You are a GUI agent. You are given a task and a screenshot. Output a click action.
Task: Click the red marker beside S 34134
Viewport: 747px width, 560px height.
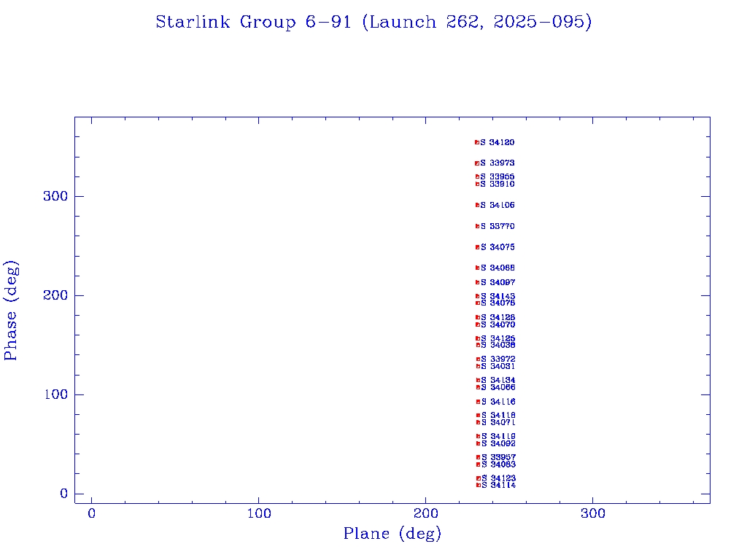[478, 380]
